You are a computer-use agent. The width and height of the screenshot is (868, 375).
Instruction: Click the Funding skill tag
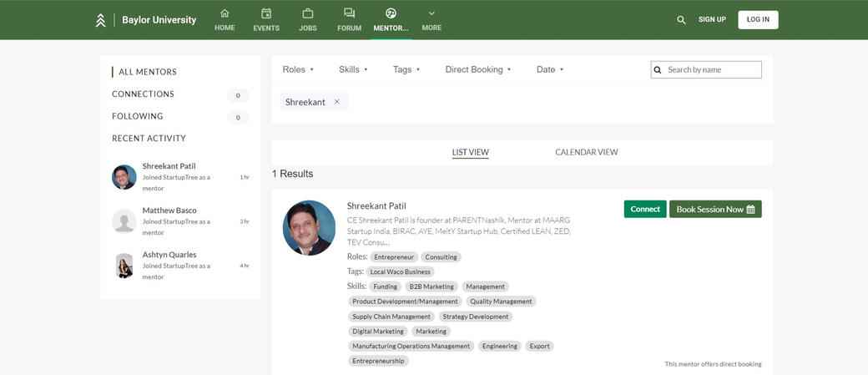pyautogui.click(x=386, y=287)
